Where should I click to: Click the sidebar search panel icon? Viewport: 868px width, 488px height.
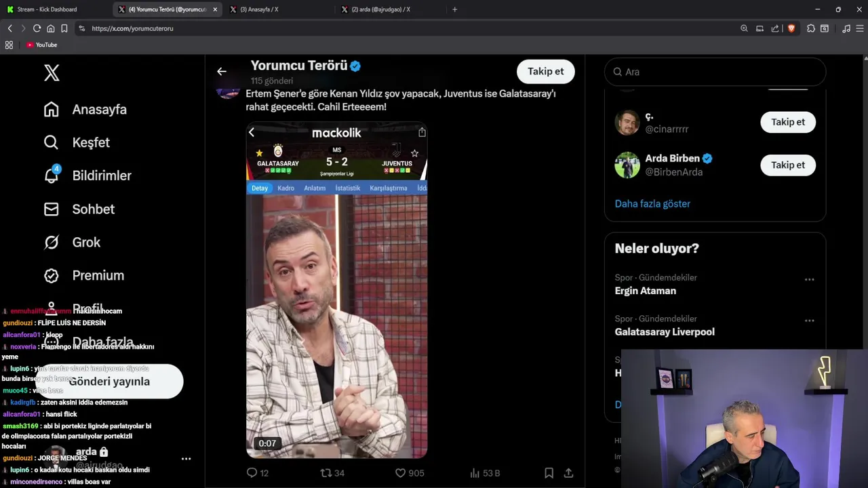click(824, 28)
